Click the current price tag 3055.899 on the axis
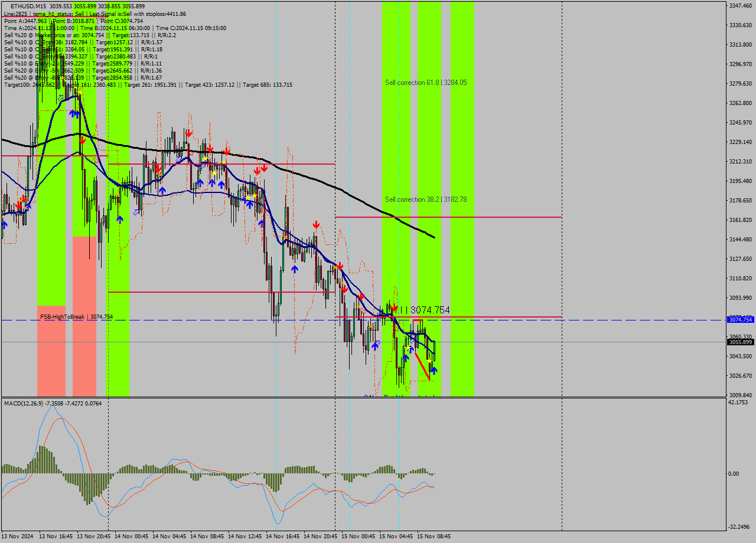Image resolution: width=756 pixels, height=543 pixels. 741,342
